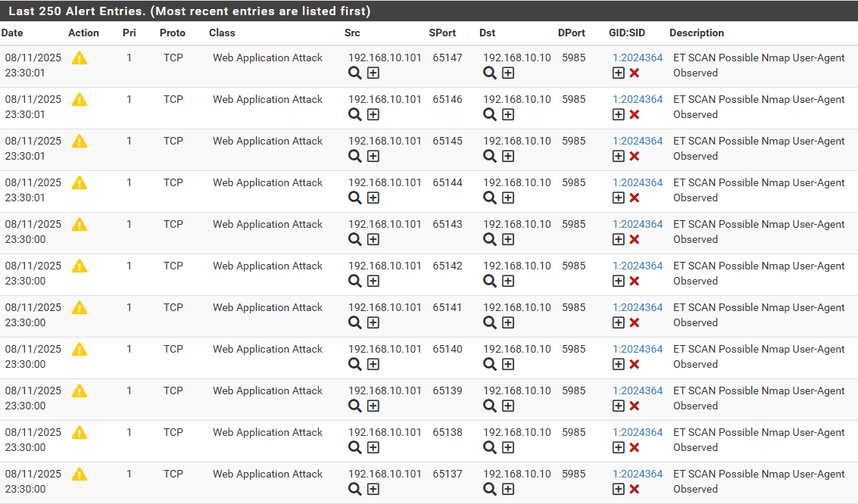Image resolution: width=858 pixels, height=504 pixels.
Task: Click red X to disable rule, SPort 65147 row
Action: click(x=634, y=73)
